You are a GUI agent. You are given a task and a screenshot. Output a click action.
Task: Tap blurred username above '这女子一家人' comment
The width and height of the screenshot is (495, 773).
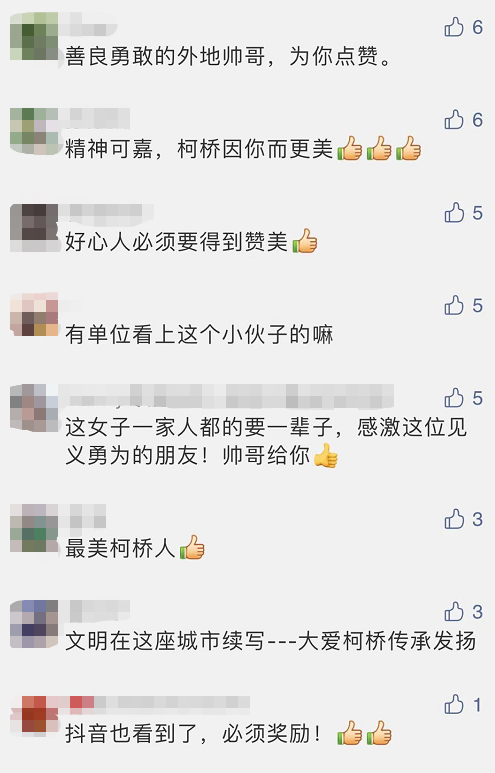pyautogui.click(x=227, y=396)
